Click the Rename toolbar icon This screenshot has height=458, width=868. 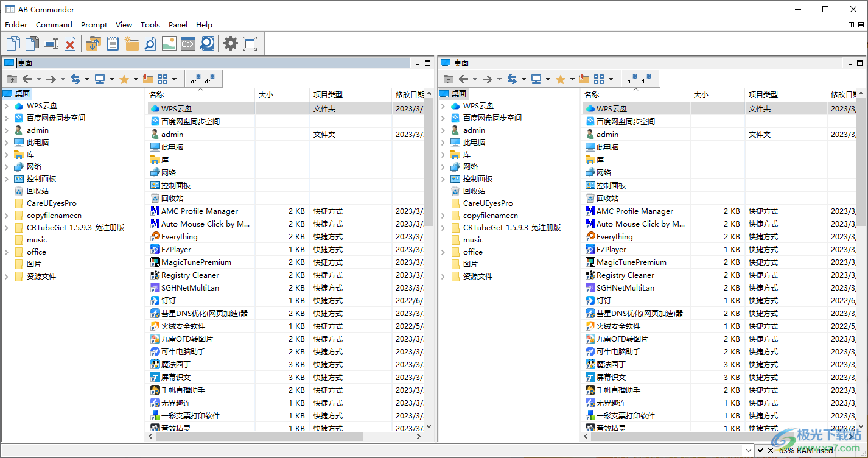click(x=51, y=43)
